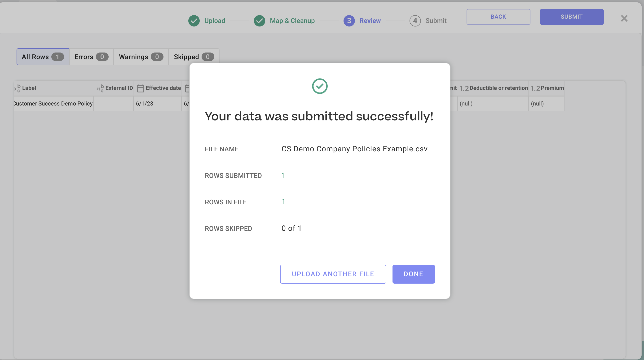Click the Premium column header

pyautogui.click(x=546, y=88)
